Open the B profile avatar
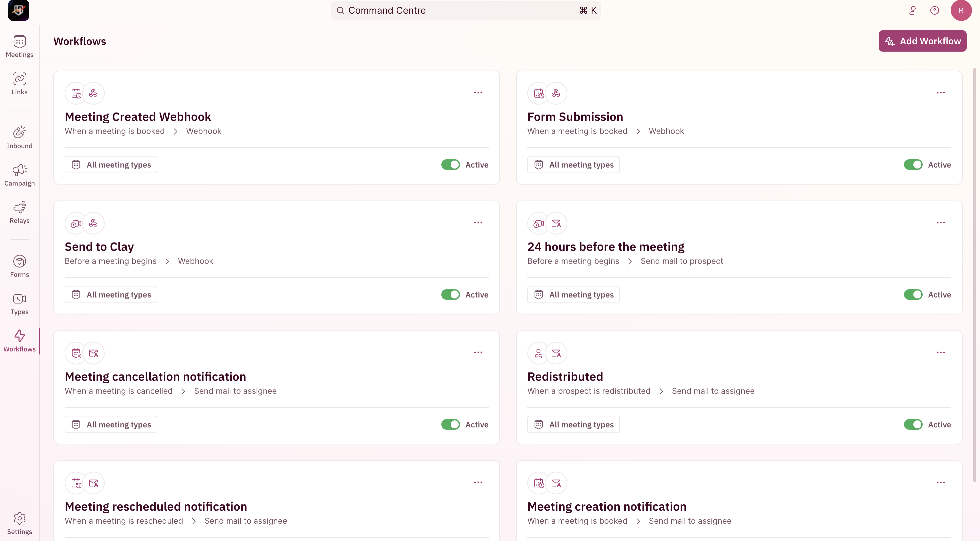 coord(961,10)
